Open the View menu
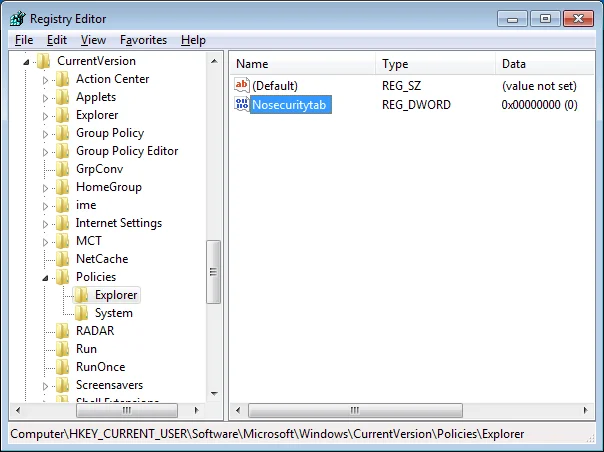Image resolution: width=604 pixels, height=452 pixels. click(93, 40)
